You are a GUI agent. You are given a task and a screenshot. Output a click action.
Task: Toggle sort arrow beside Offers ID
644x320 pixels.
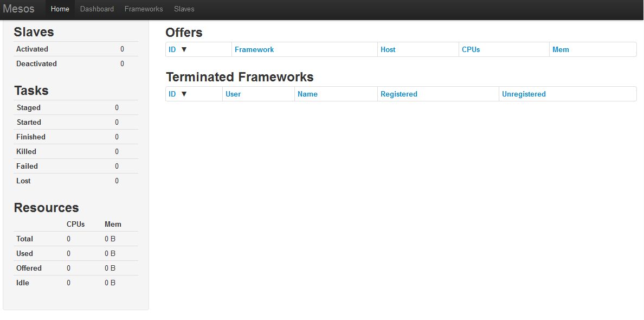point(184,50)
